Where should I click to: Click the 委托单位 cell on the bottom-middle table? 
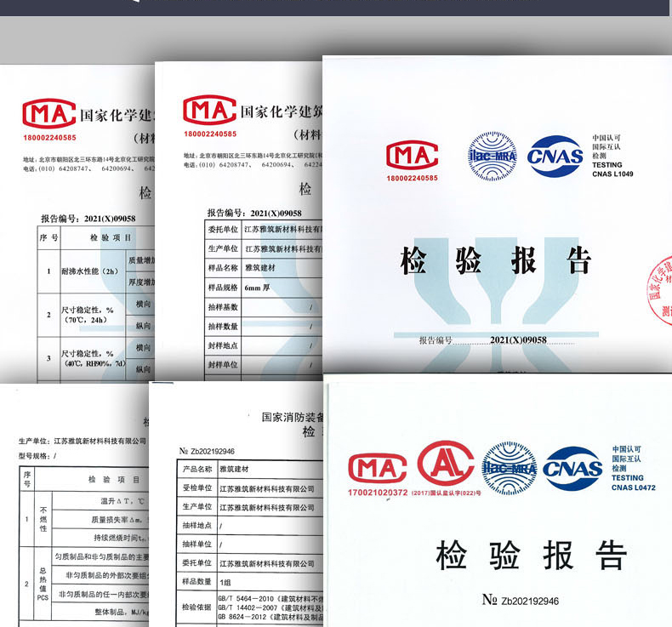click(x=197, y=562)
